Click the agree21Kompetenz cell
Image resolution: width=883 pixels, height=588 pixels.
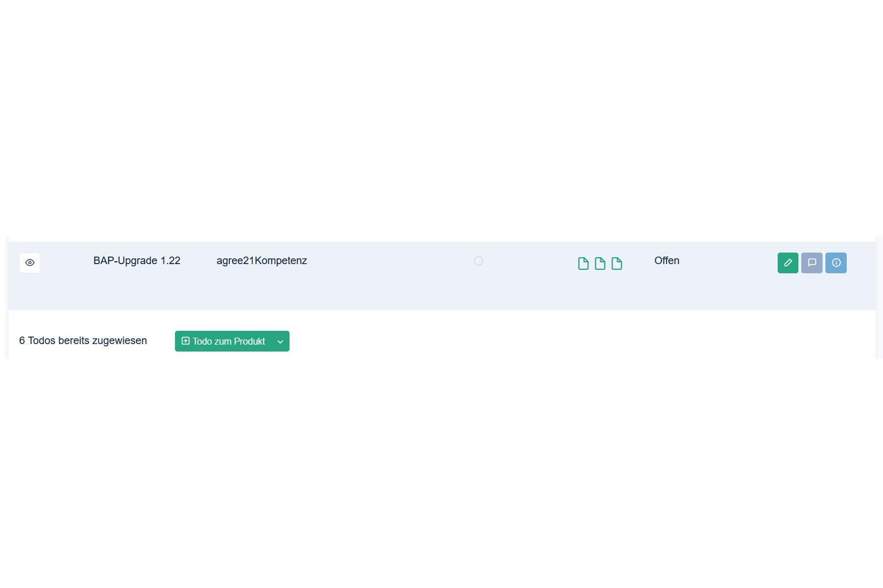click(262, 261)
